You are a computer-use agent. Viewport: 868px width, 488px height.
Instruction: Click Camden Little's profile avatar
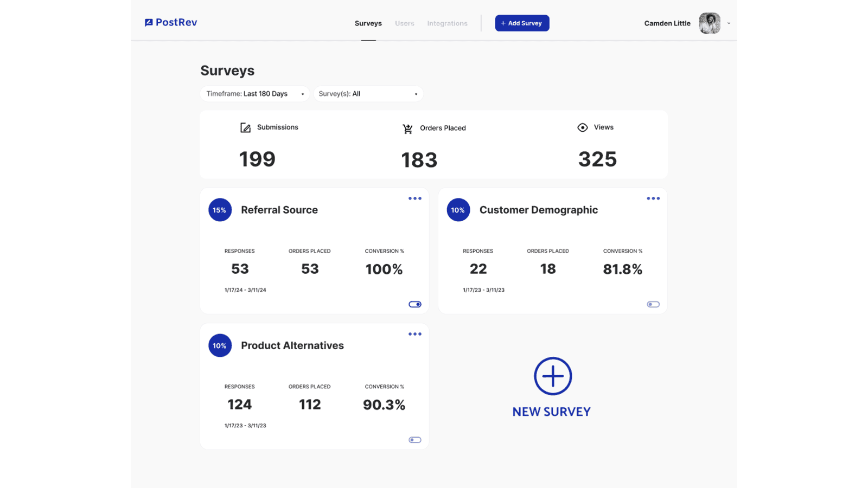[709, 23]
